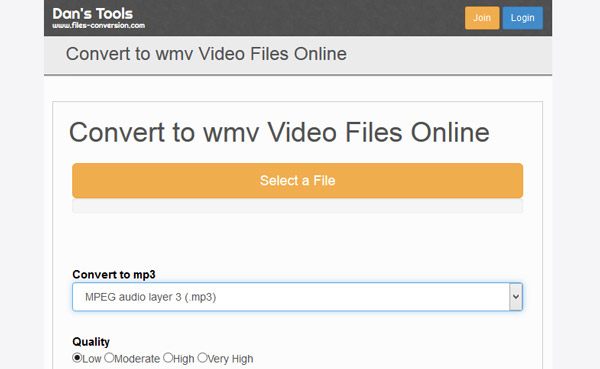Choose the High quality radio button
Viewport: 600px width, 369px height.
(168, 358)
